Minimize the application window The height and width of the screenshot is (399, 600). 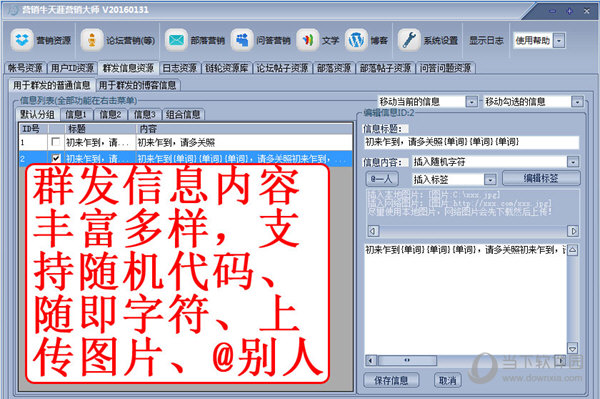[x=553, y=11]
